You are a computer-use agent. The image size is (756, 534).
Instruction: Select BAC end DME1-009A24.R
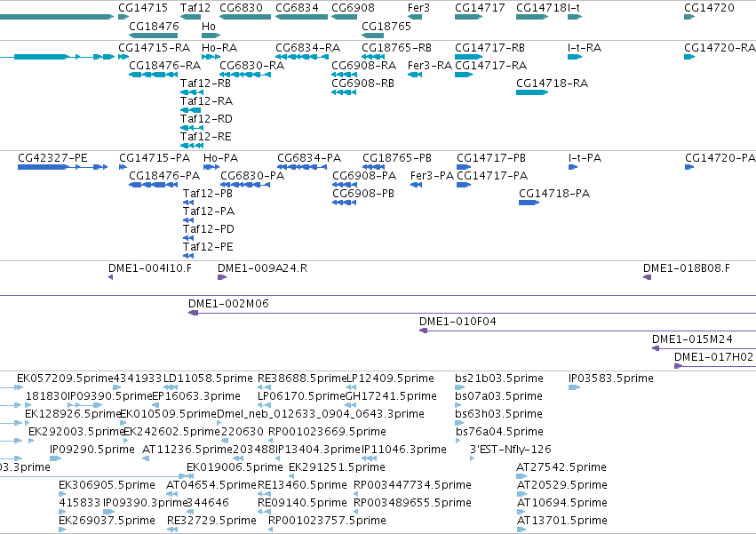[x=262, y=268]
